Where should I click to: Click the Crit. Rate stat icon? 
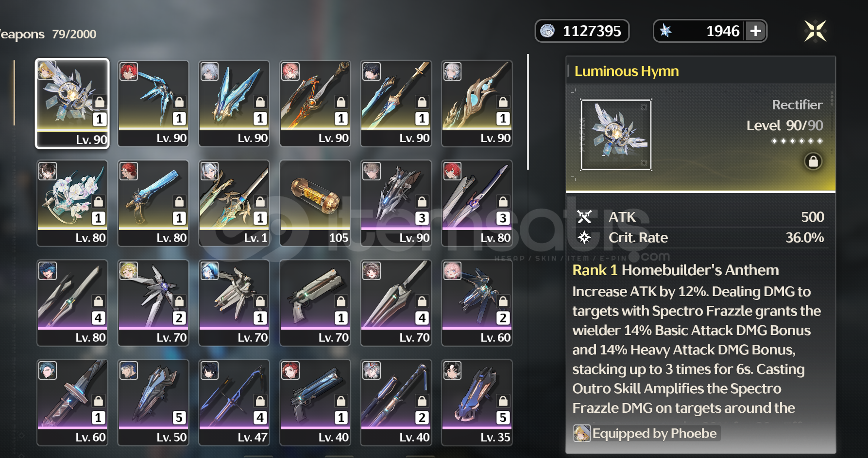tap(584, 238)
